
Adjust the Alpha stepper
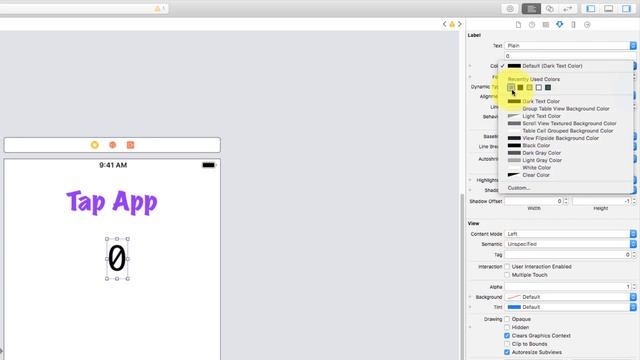click(634, 287)
